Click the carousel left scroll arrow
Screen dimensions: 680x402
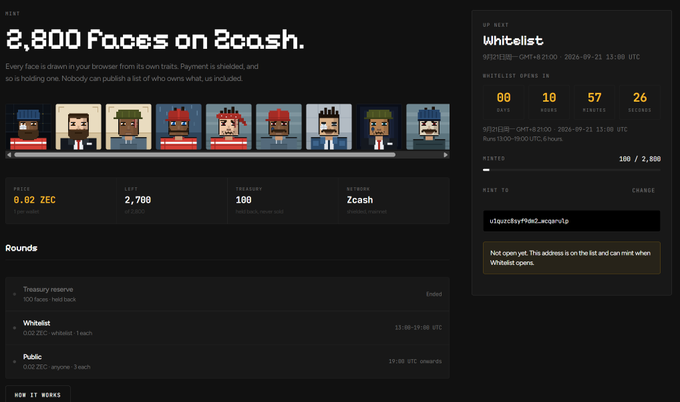(9, 155)
